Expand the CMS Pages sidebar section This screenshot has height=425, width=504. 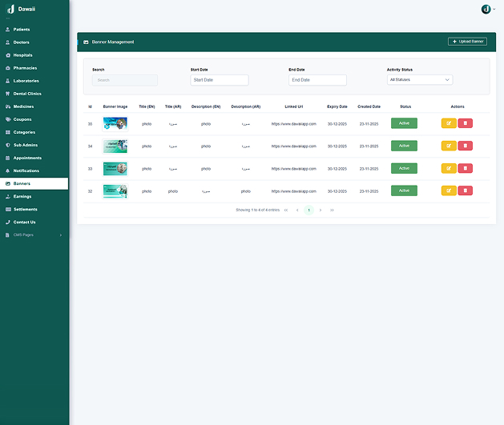(34, 235)
